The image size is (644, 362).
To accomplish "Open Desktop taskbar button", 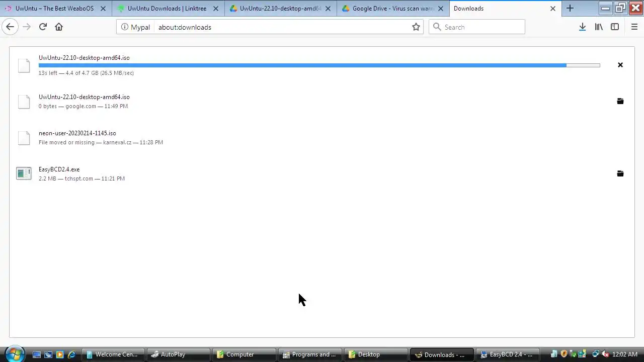I will [x=375, y=354].
